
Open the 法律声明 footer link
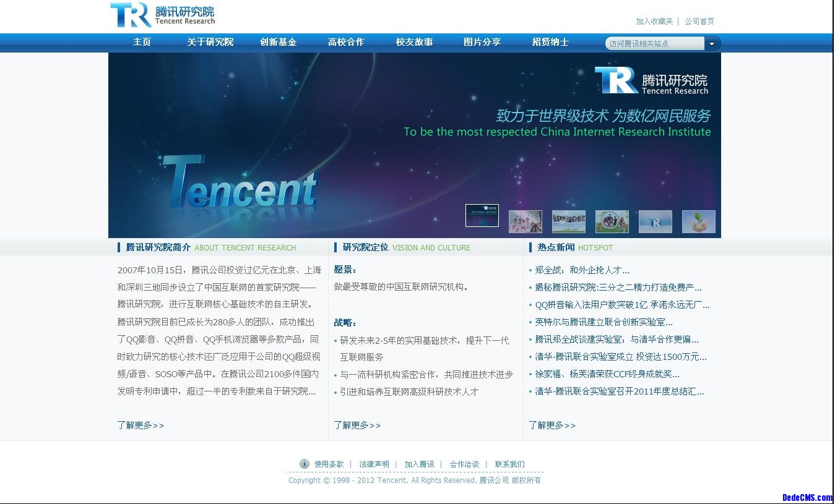(374, 464)
